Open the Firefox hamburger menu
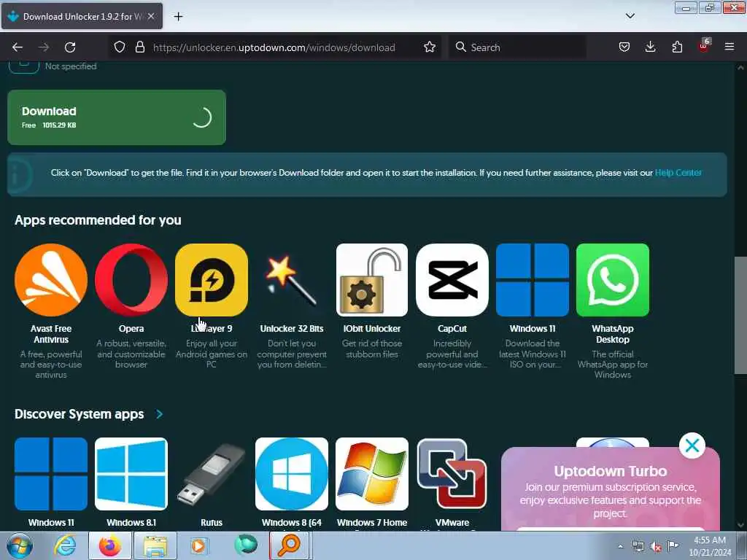 click(729, 47)
